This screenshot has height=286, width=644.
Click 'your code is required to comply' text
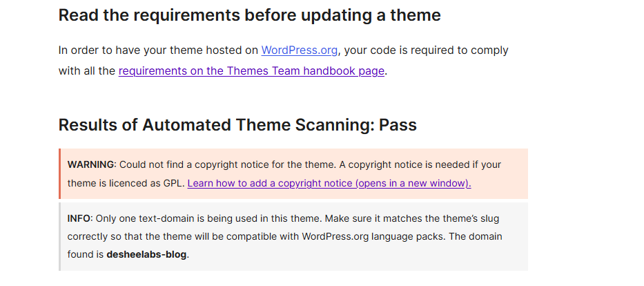tap(427, 50)
